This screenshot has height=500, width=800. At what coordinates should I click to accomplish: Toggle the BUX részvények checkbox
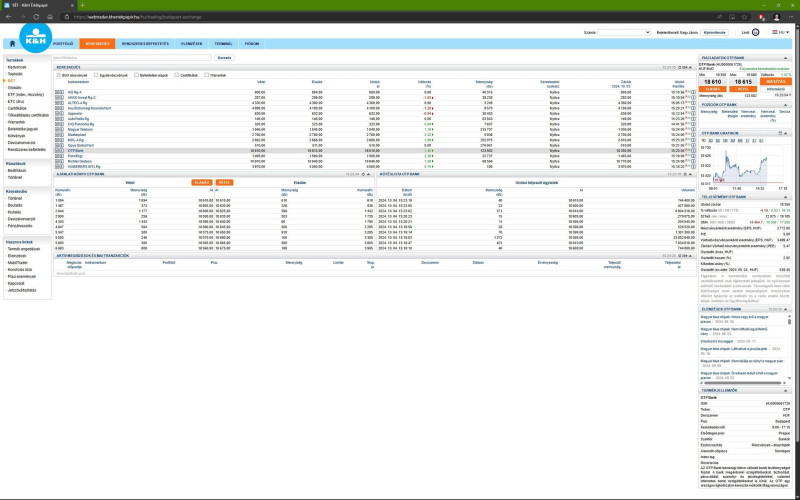point(59,75)
